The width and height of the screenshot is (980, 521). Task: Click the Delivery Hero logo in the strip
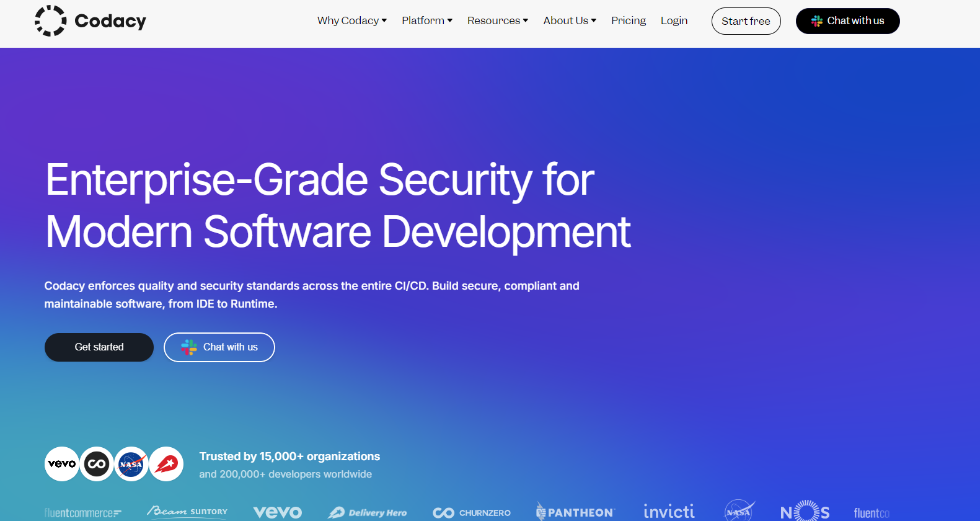coord(368,512)
